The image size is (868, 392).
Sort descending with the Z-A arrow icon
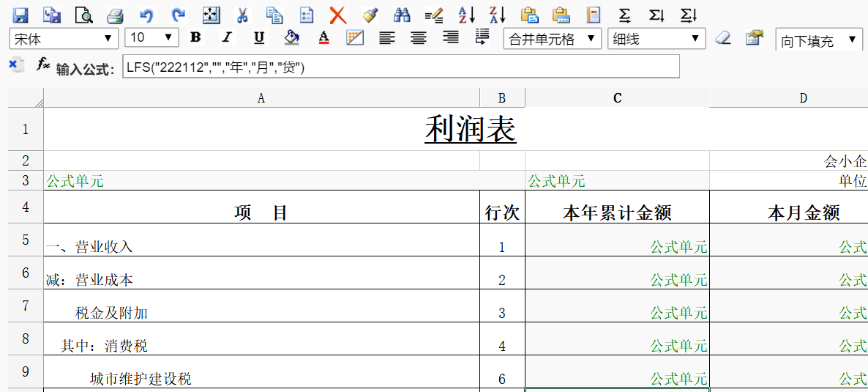coord(498,15)
